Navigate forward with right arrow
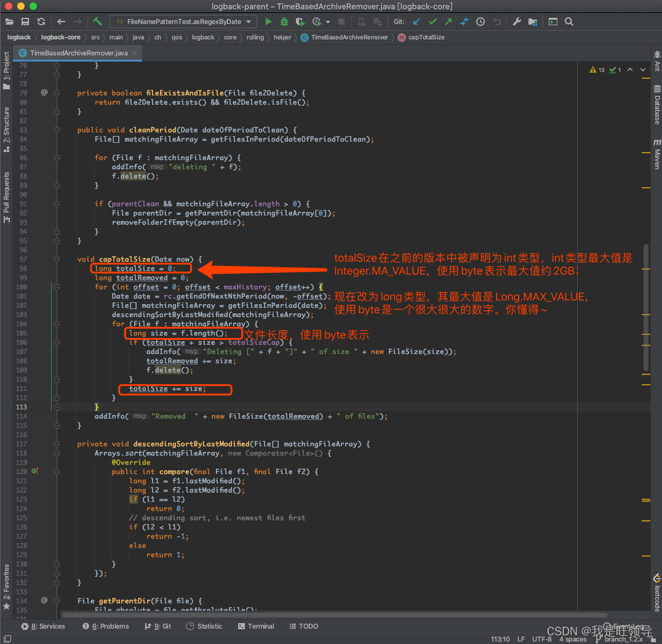Image resolution: width=662 pixels, height=644 pixels. click(78, 22)
